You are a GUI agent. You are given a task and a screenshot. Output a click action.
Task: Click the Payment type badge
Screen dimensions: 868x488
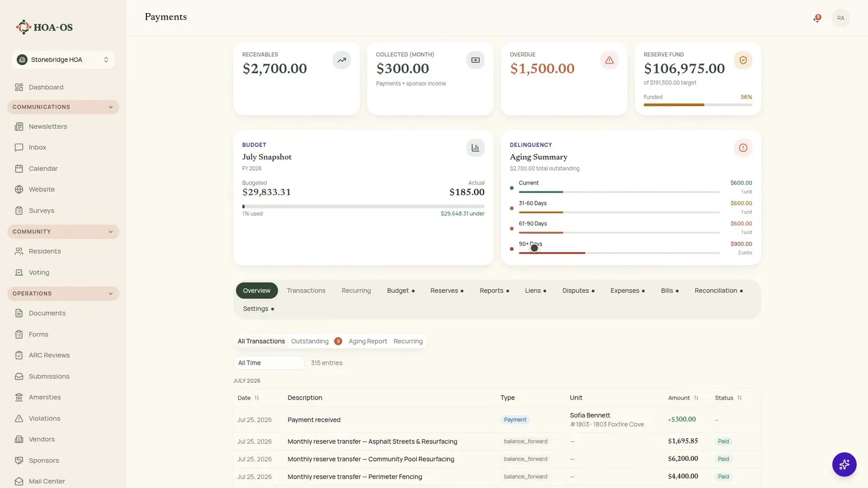pyautogui.click(x=515, y=420)
